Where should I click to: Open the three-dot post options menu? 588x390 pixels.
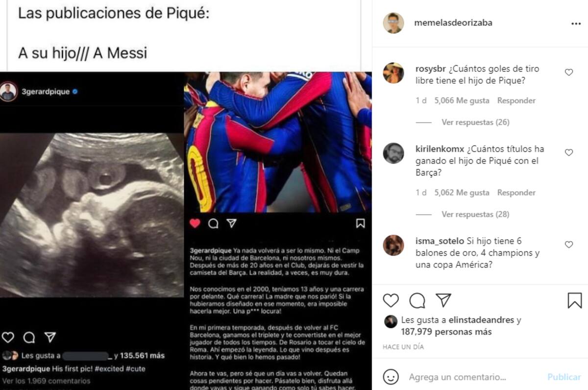point(576,24)
